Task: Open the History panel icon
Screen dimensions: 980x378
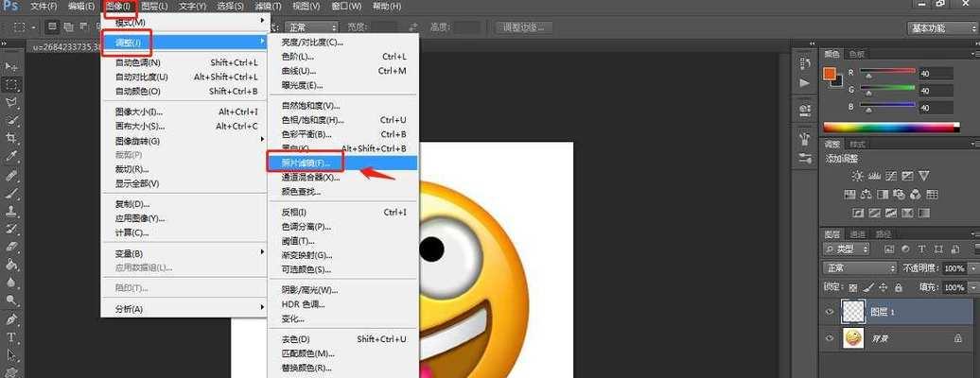Action: click(804, 63)
